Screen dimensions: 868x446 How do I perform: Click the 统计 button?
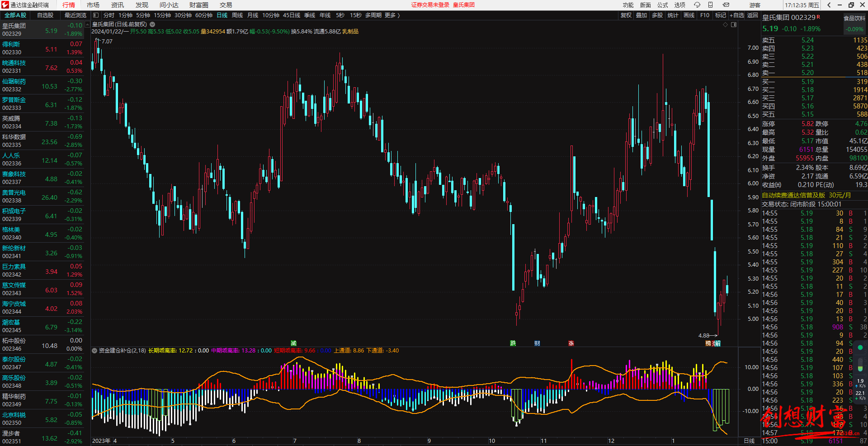pyautogui.click(x=673, y=15)
